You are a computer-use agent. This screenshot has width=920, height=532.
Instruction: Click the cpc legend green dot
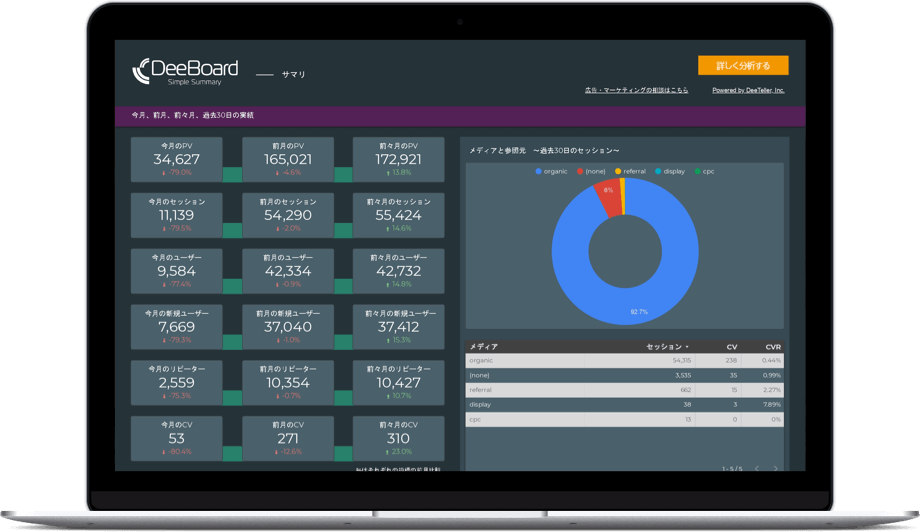pyautogui.click(x=698, y=171)
